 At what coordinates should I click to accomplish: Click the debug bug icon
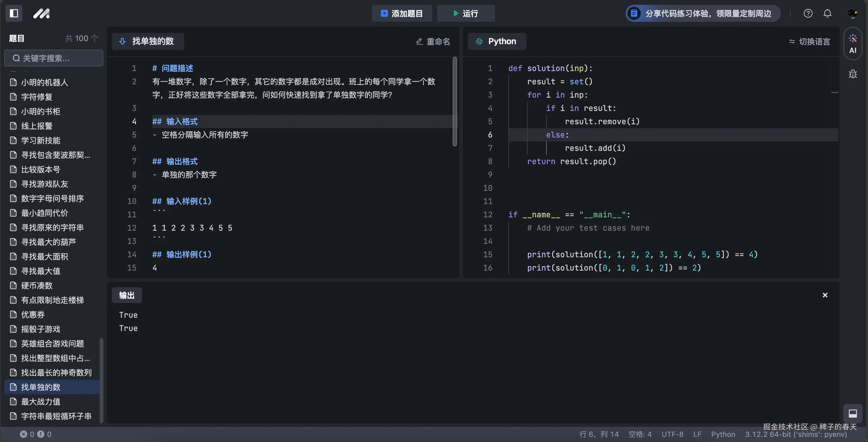(x=853, y=74)
